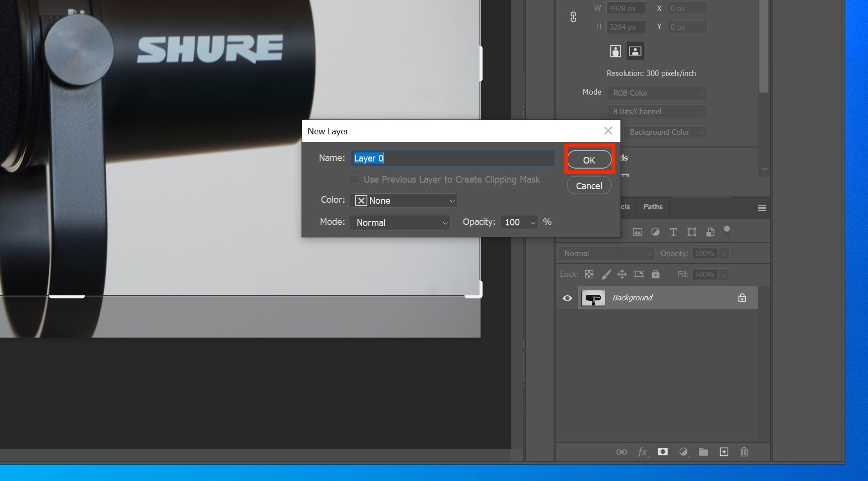This screenshot has height=481, width=868.
Task: Toggle Lock transparent pixels icon
Action: pyautogui.click(x=589, y=274)
